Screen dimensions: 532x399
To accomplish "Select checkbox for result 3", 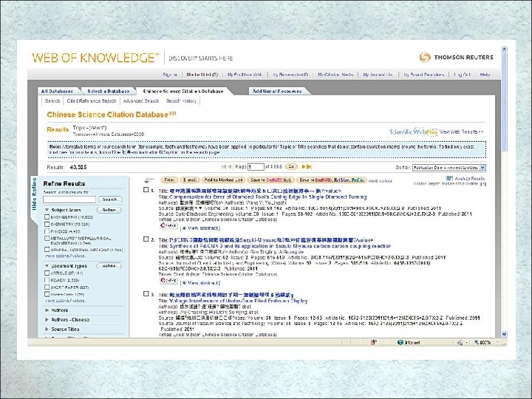I will point(146,294).
